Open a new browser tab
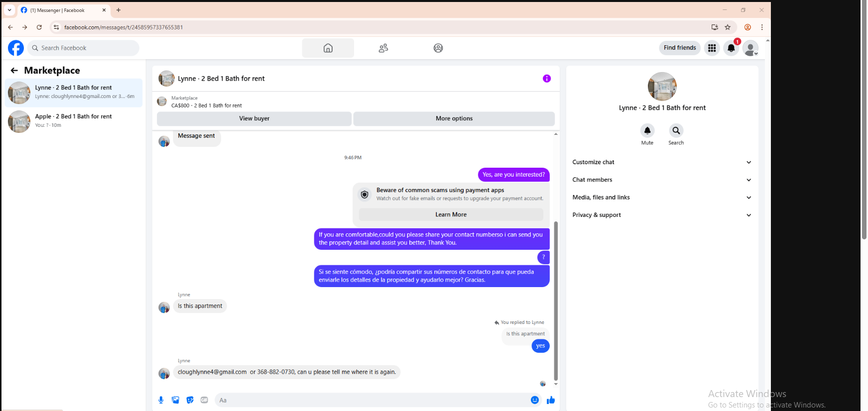Image resolution: width=868 pixels, height=411 pixels. 119,10
